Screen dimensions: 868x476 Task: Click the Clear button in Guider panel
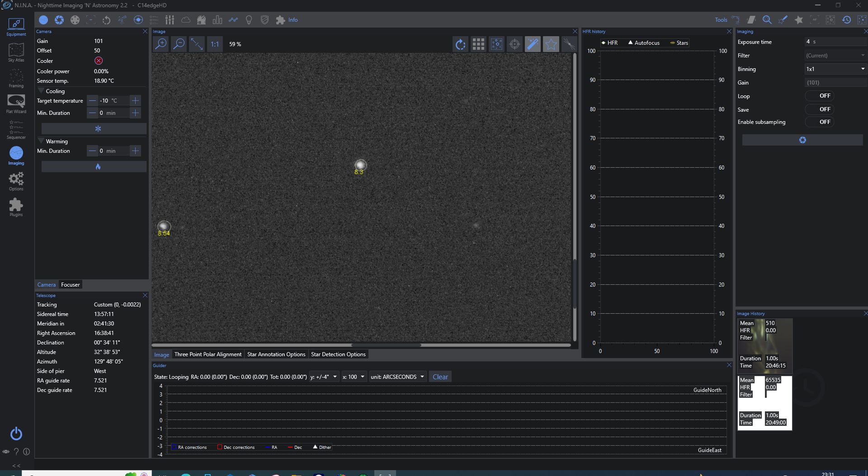[439, 376]
